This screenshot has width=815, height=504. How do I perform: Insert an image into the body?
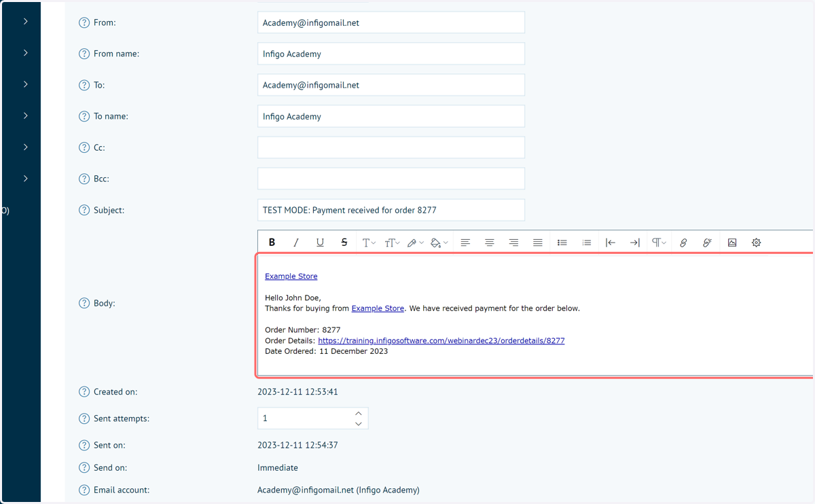(732, 242)
